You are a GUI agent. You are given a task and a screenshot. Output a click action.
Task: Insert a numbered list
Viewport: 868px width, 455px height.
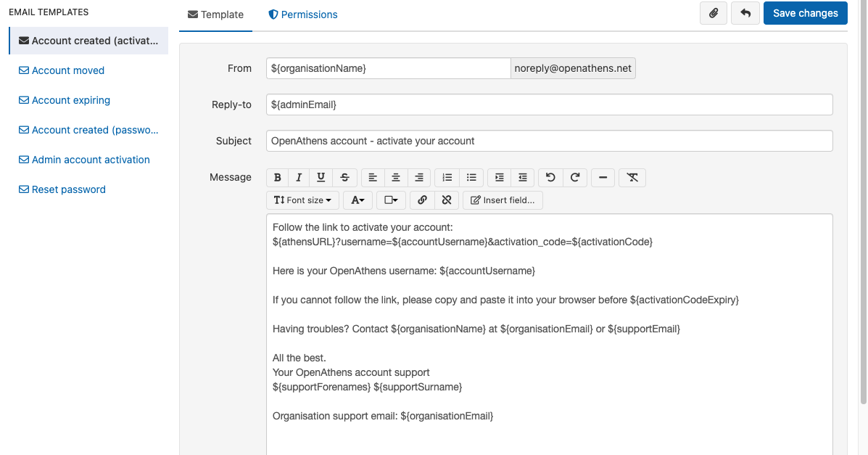click(446, 177)
